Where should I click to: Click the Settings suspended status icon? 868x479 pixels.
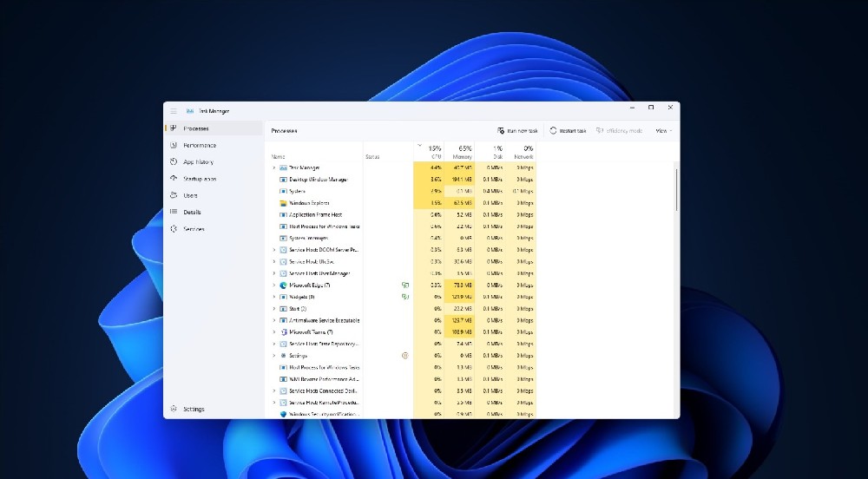(404, 355)
